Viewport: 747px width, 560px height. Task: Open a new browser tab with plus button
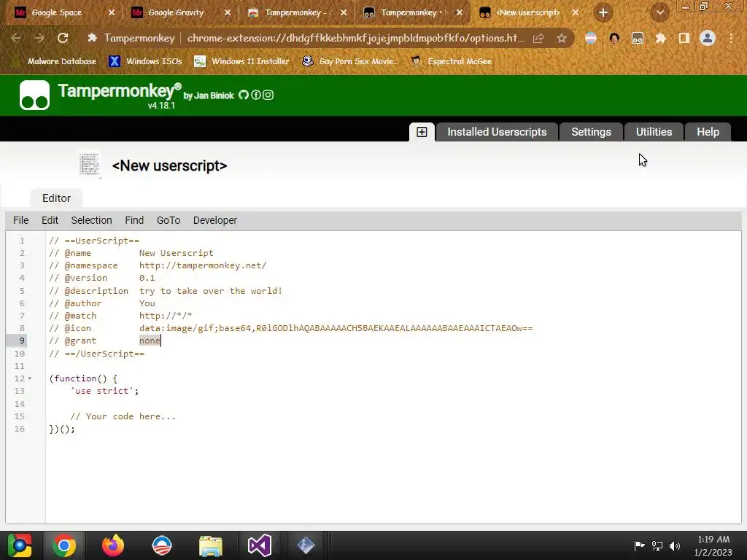click(x=603, y=13)
